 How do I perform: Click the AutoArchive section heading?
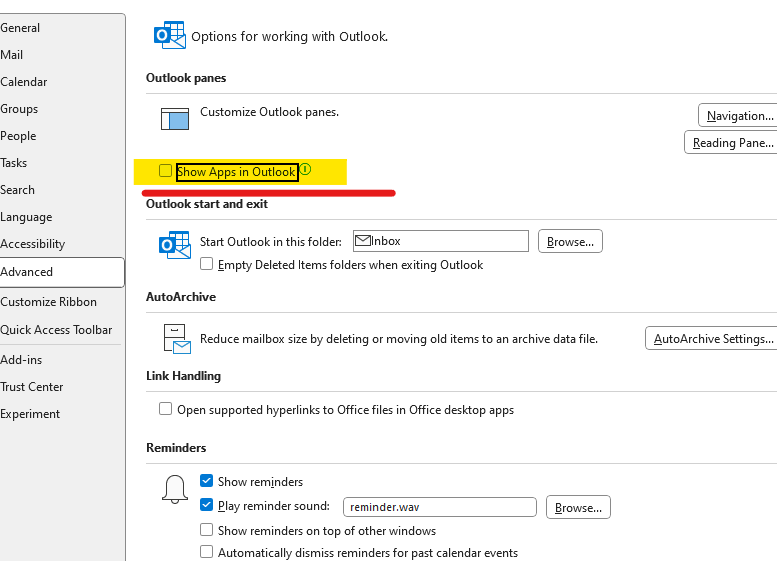181,297
